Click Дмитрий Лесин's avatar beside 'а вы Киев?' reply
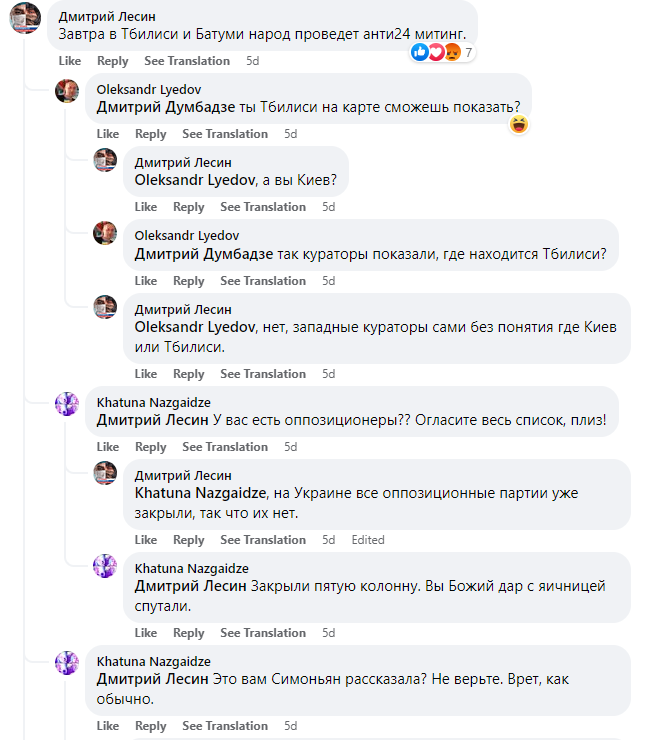 point(106,160)
